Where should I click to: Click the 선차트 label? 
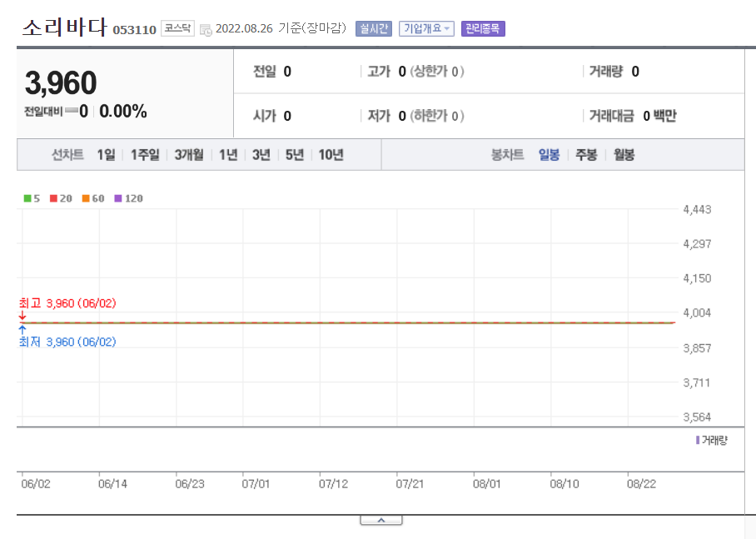coord(67,155)
